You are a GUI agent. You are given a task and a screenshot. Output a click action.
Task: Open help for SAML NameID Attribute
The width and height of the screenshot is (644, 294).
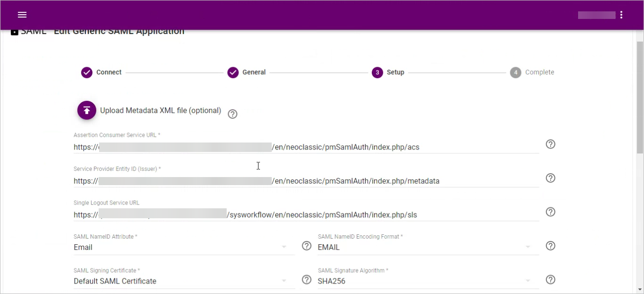pyautogui.click(x=307, y=246)
